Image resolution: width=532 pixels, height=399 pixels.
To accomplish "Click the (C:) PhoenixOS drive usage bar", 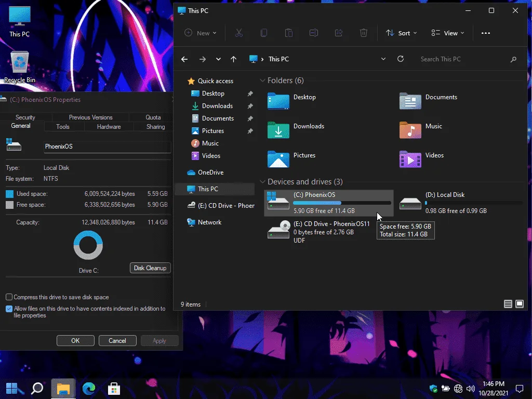I will (x=342, y=203).
